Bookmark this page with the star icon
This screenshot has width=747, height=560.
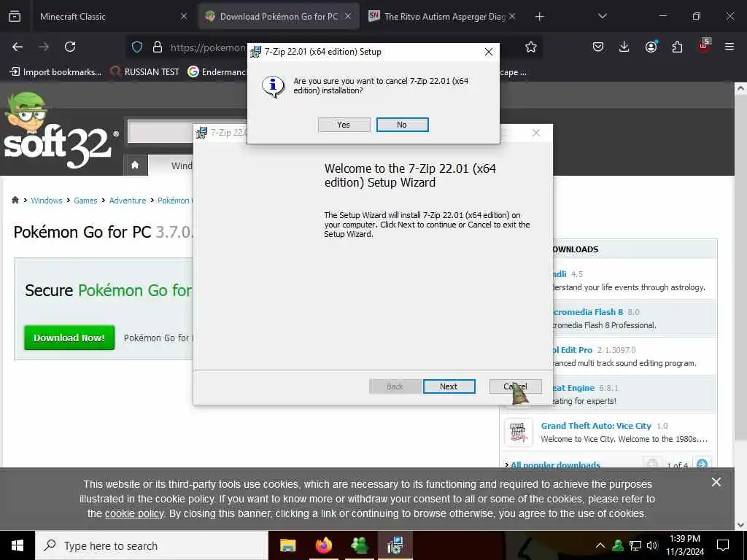click(x=531, y=47)
